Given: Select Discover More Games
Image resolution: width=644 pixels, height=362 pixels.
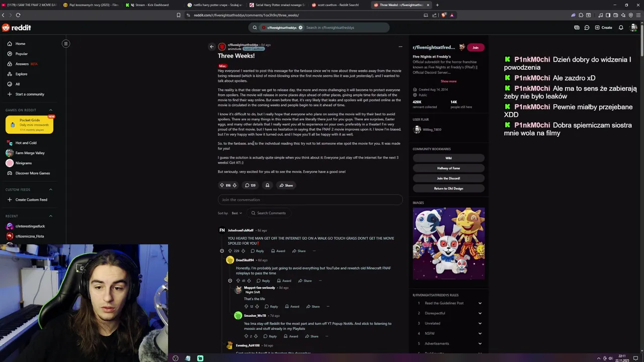Looking at the screenshot, I should 32,173.
